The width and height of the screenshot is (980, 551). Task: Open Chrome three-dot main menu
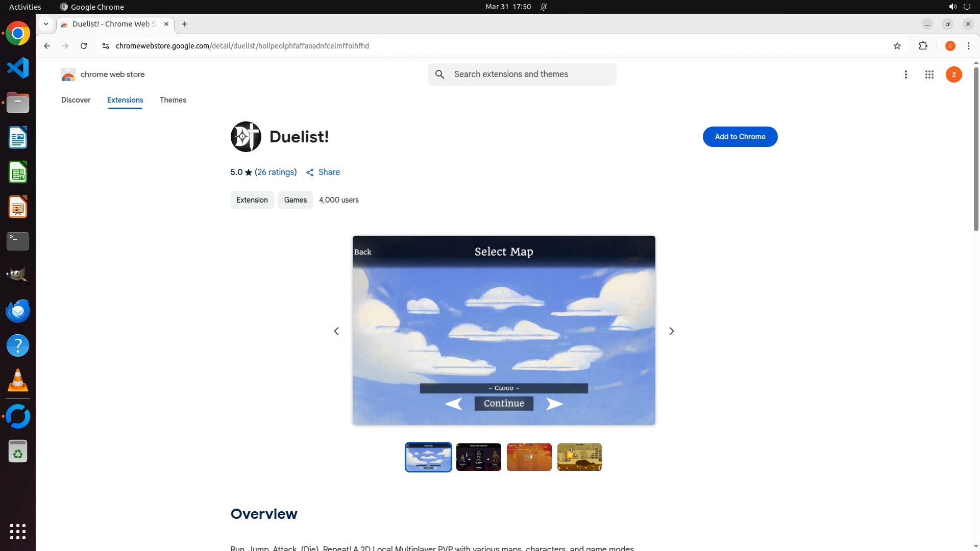(x=968, y=46)
